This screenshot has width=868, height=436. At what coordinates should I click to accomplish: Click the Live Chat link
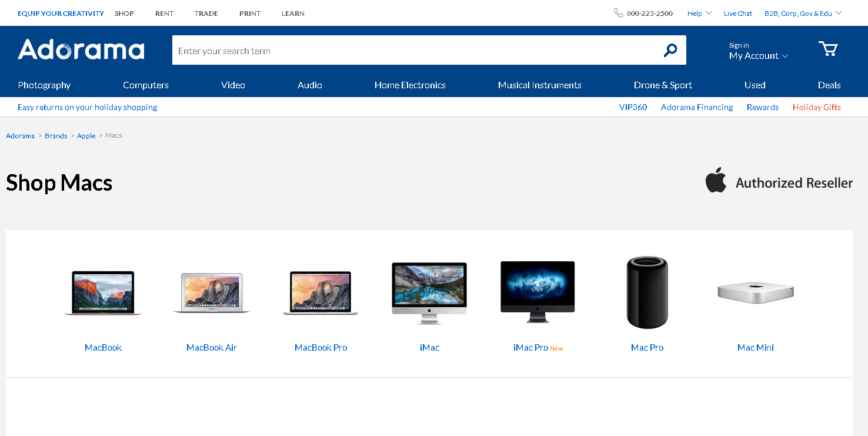point(737,14)
